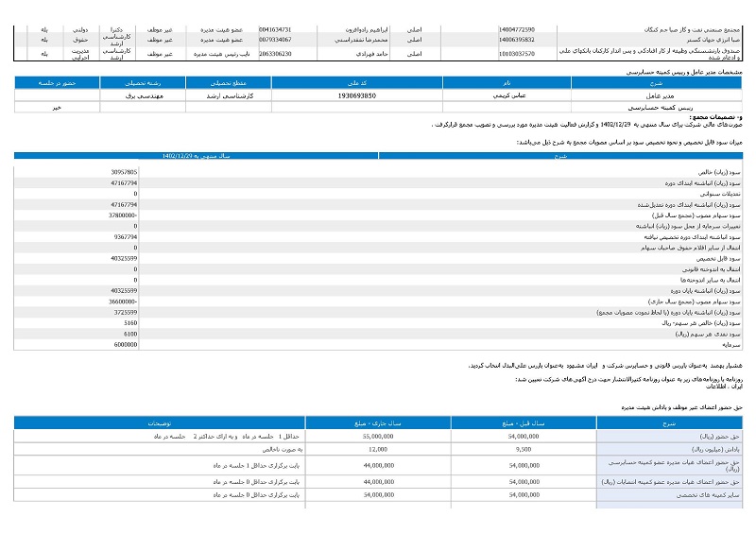Click the سرمایه row label
756x534 pixels.
(x=730, y=344)
